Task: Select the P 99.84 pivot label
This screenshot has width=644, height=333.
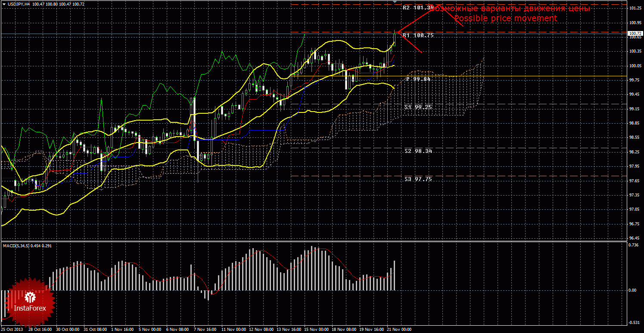Action: [x=419, y=79]
